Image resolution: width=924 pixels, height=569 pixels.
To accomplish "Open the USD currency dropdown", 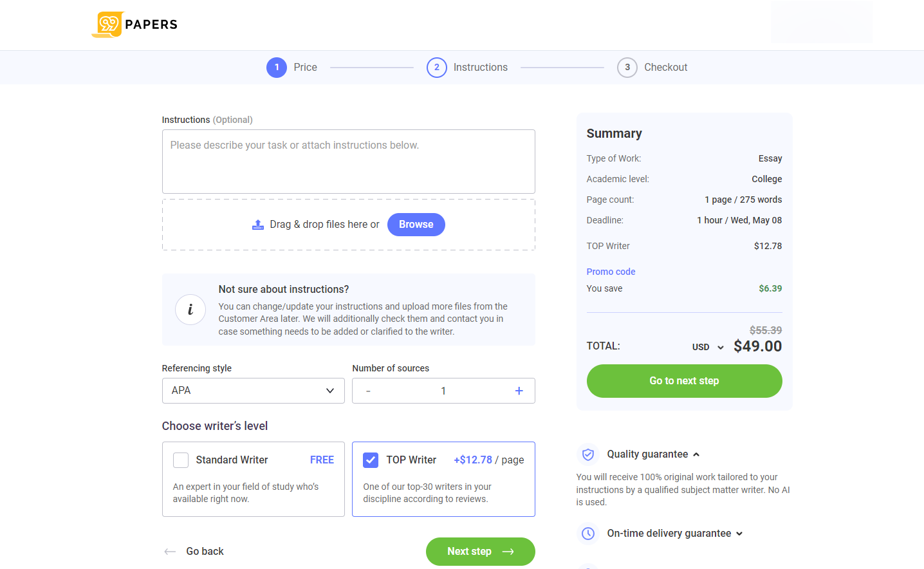I will tap(708, 347).
